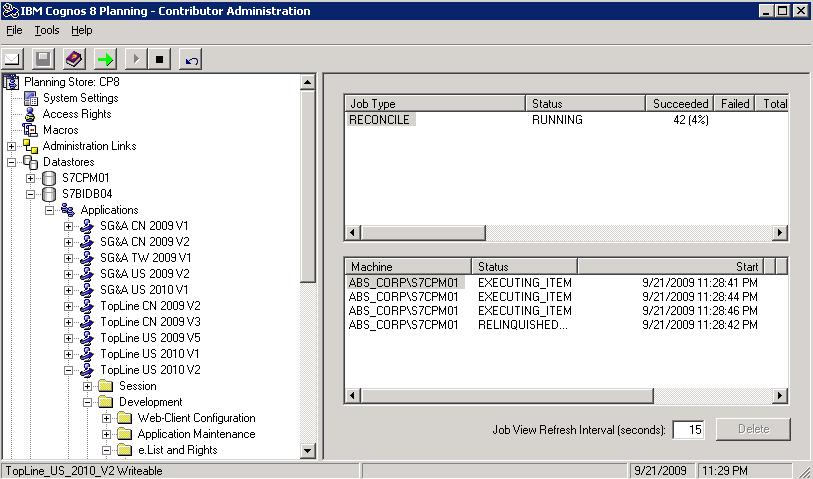Click the Job View Refresh Interval field
The height and width of the screenshot is (479, 813).
pos(687,430)
